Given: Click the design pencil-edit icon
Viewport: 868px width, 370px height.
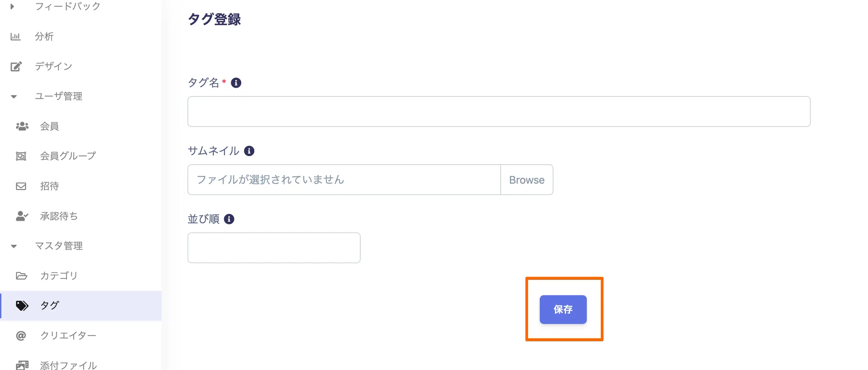Looking at the screenshot, I should 16,67.
